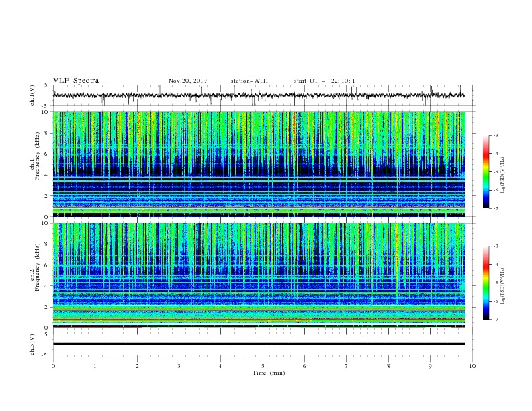
Task: Click the "ch.3(V)" axis label
Action: [32, 345]
